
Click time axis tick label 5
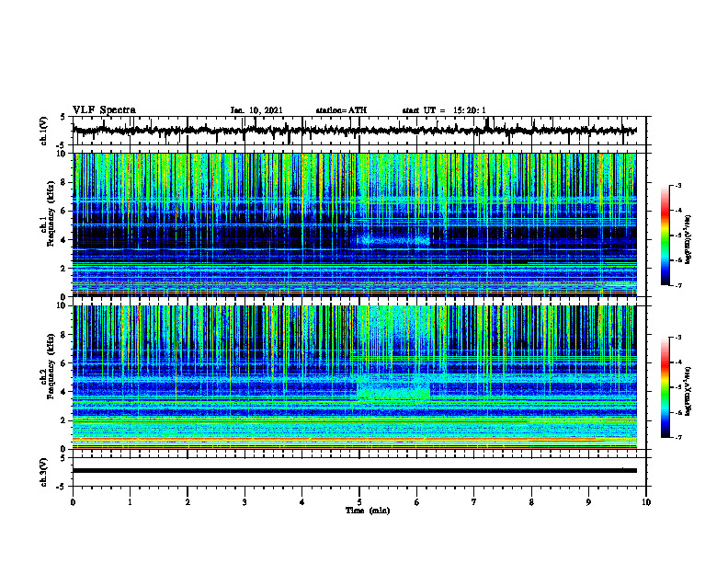(x=359, y=502)
